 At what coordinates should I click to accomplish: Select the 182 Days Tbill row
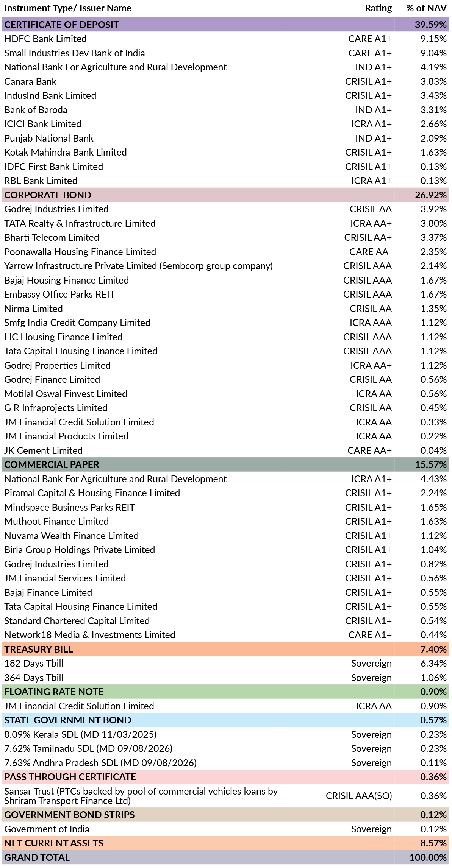(225, 663)
